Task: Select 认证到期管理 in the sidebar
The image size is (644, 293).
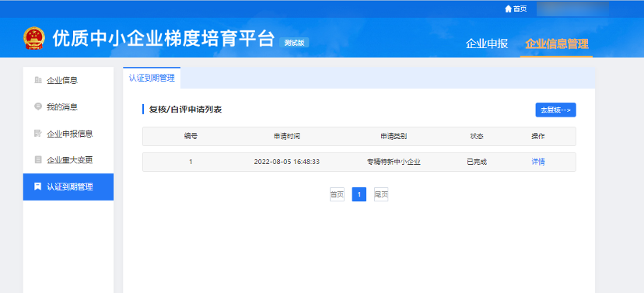Action: click(x=68, y=187)
